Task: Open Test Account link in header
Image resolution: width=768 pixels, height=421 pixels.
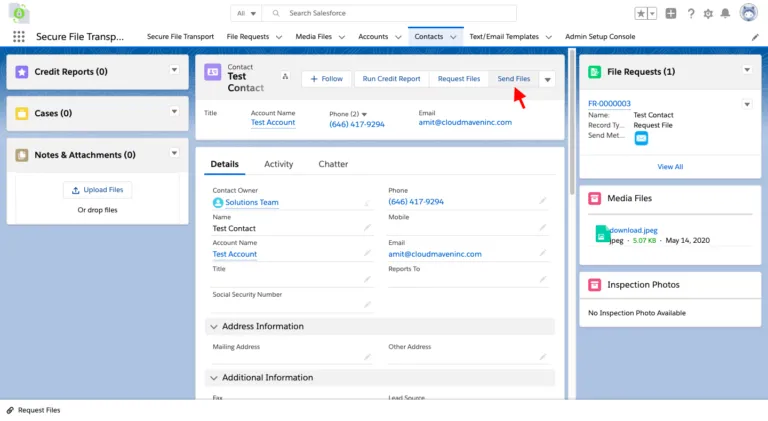Action: tap(273, 123)
